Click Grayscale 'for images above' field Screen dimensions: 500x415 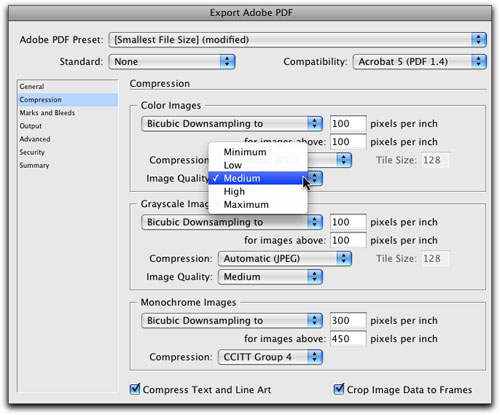click(348, 240)
